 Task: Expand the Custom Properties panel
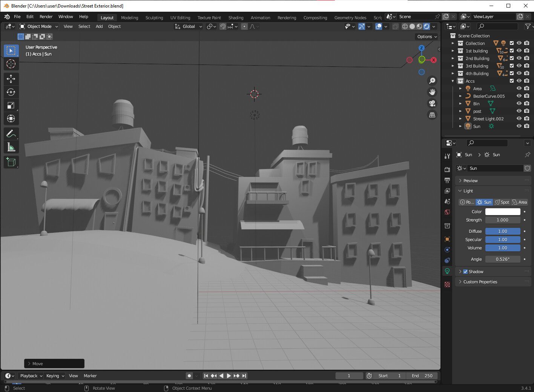click(480, 281)
